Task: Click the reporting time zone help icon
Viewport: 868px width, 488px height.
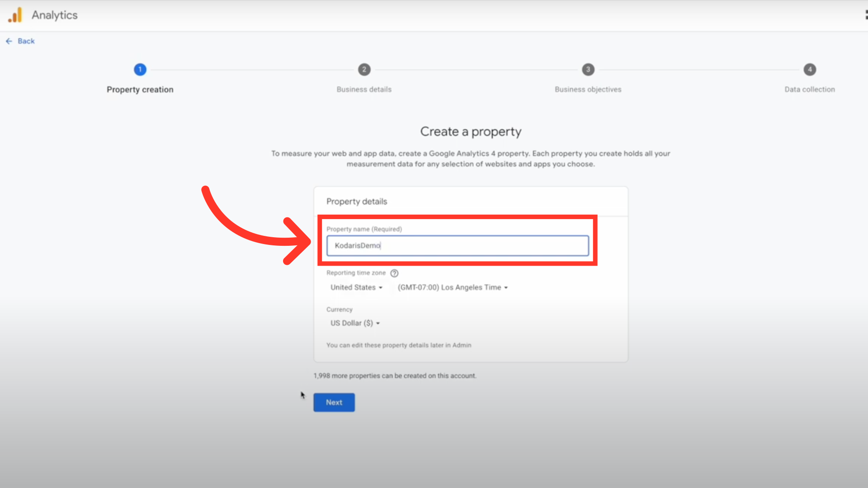Action: click(x=394, y=273)
